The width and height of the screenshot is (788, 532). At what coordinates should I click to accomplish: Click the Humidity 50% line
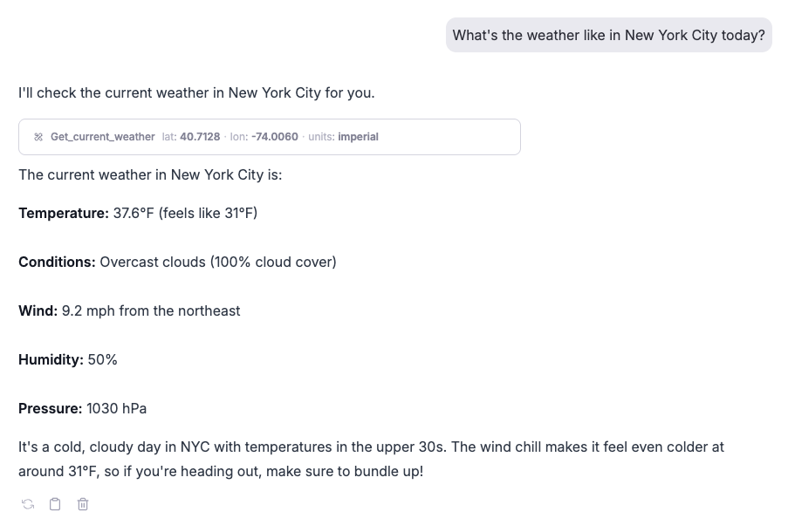[68, 359]
